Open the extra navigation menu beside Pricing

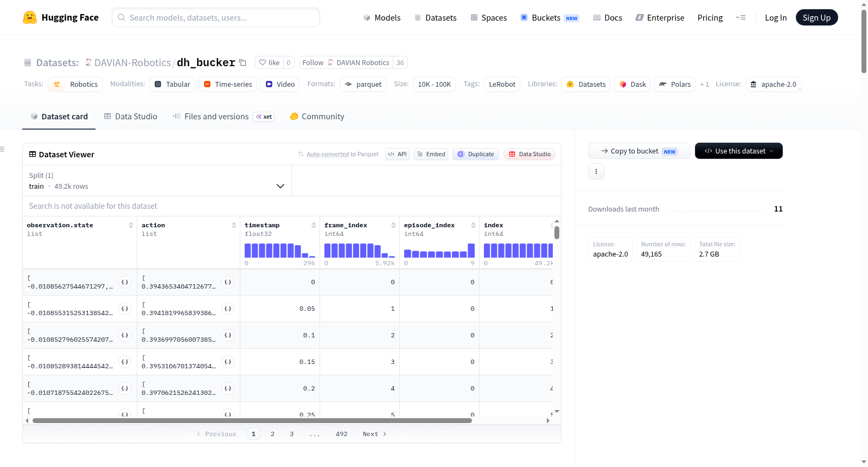click(x=741, y=17)
